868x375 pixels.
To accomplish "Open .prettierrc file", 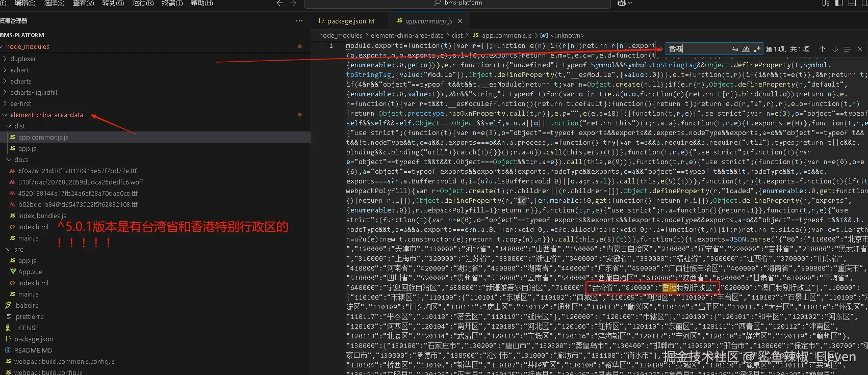I will coord(155,316).
